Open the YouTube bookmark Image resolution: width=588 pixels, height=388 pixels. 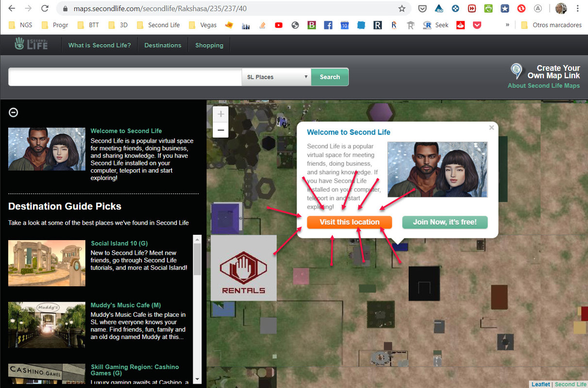278,25
